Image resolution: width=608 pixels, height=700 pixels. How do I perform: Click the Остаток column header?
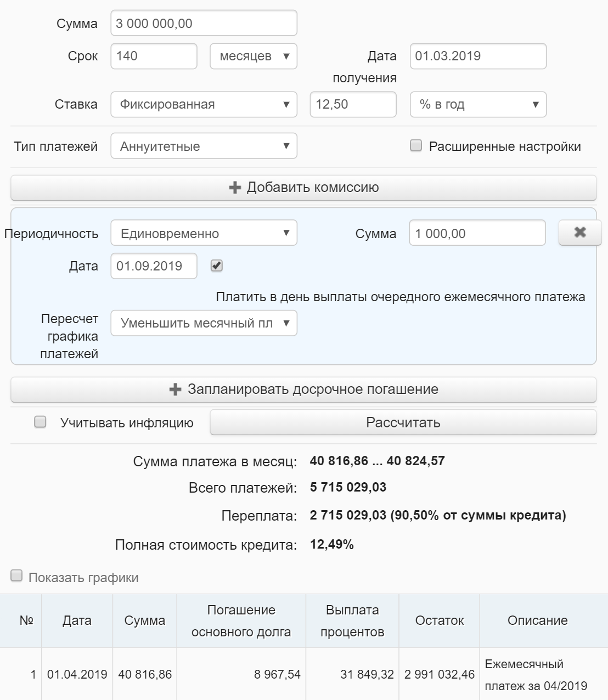tap(440, 620)
